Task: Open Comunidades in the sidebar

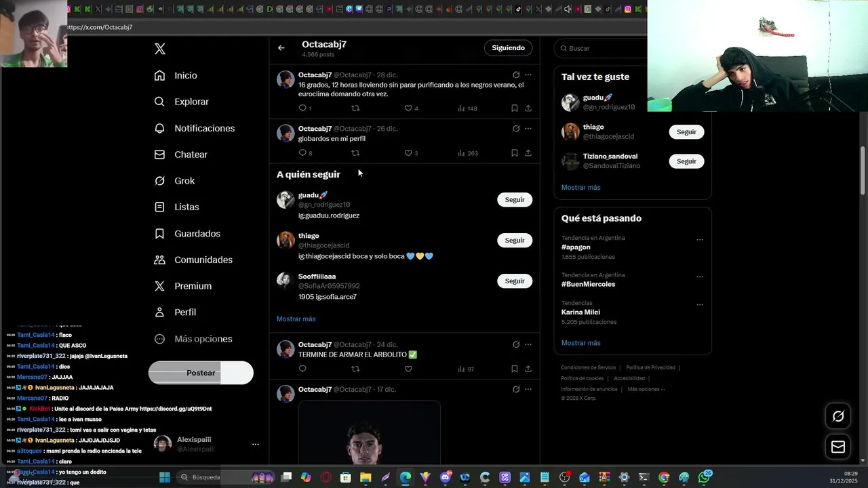Action: [x=193, y=260]
